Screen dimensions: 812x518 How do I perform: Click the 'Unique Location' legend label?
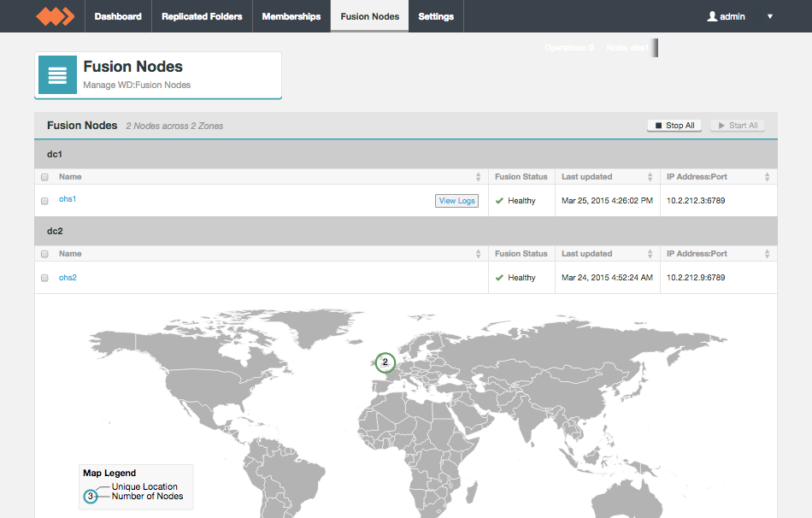(144, 487)
